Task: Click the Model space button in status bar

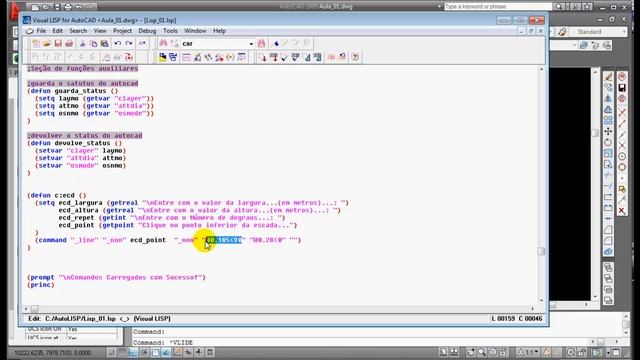Action: pyautogui.click(x=443, y=352)
